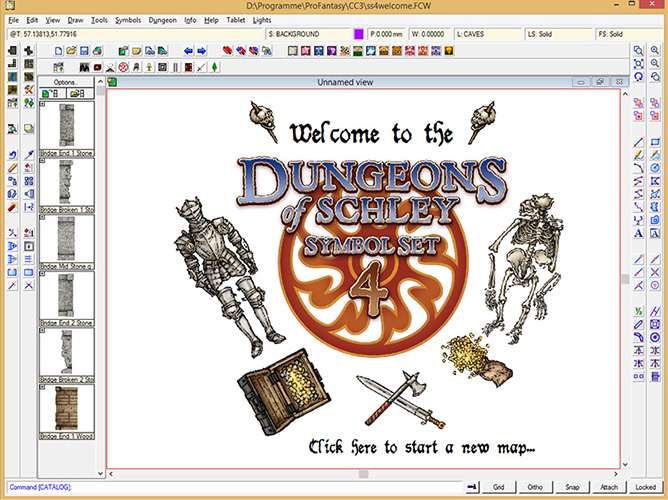
Task: Click the arrow button beside Grid
Action: click(472, 487)
